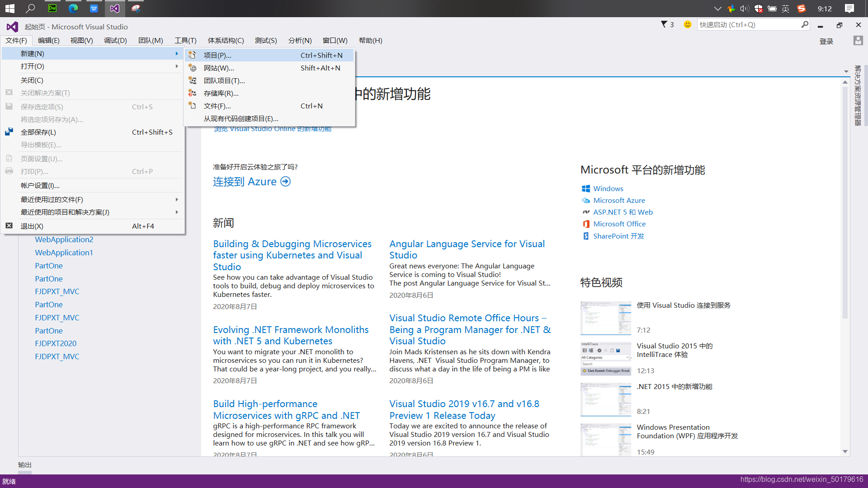
Task: Open the View (视图) menu
Action: point(82,40)
